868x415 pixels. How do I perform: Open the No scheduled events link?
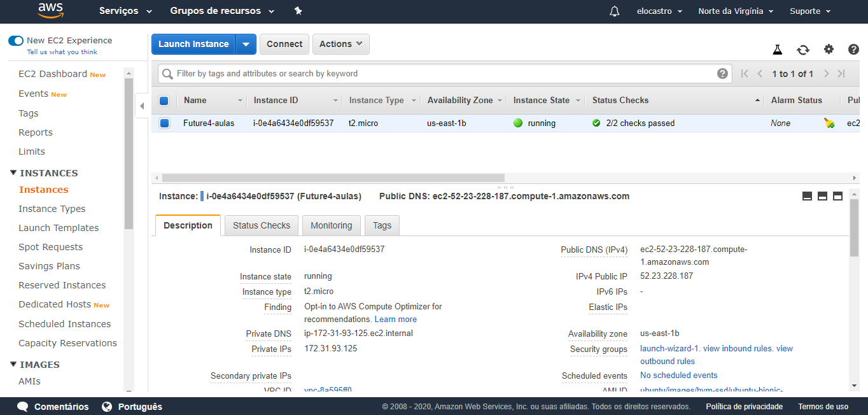679,376
